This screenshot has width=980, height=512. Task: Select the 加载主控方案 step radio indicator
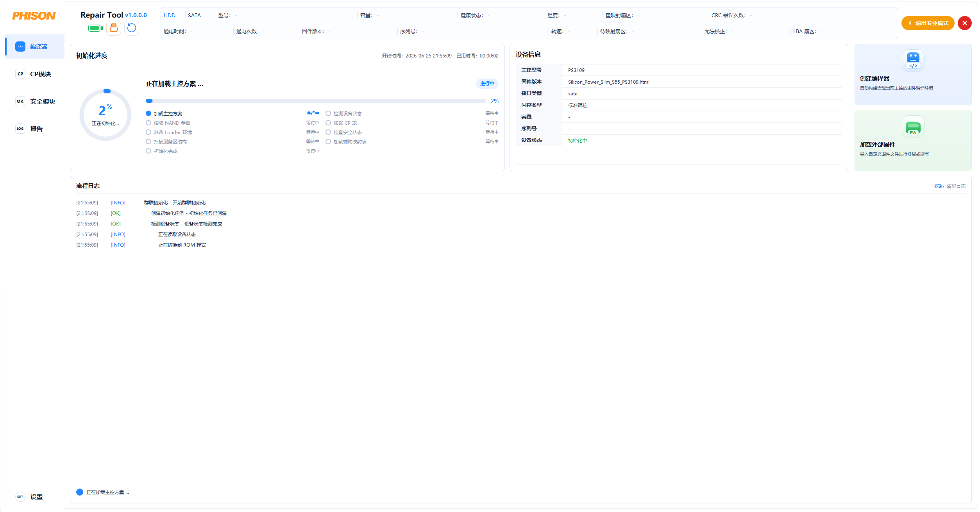tap(148, 113)
